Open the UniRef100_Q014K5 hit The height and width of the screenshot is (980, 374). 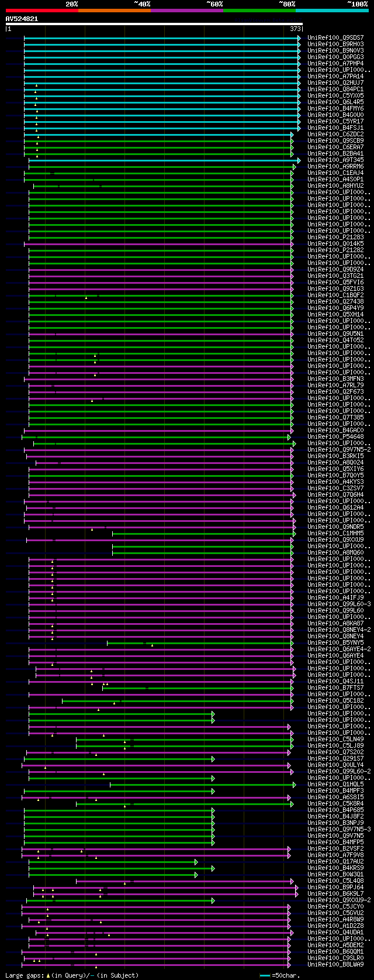coord(335,244)
